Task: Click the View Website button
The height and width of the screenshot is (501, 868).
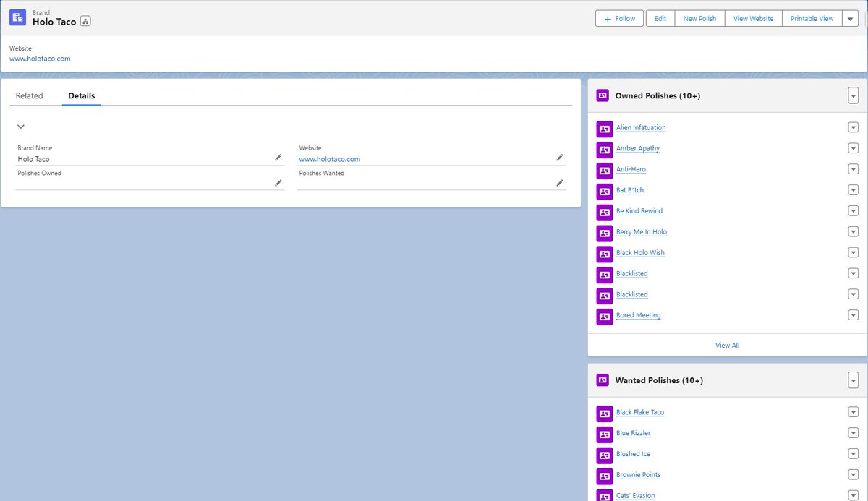Action: click(753, 19)
